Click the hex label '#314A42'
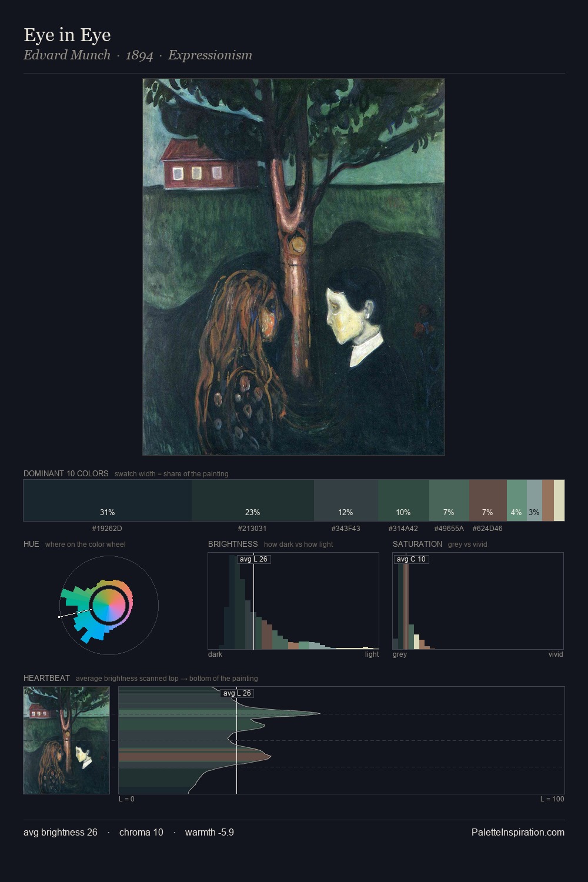 click(403, 529)
